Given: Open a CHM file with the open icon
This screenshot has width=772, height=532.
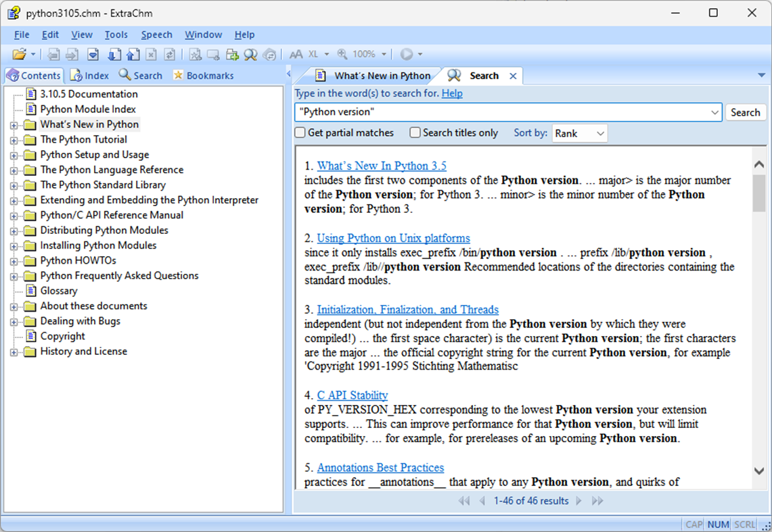Looking at the screenshot, I should tap(20, 53).
